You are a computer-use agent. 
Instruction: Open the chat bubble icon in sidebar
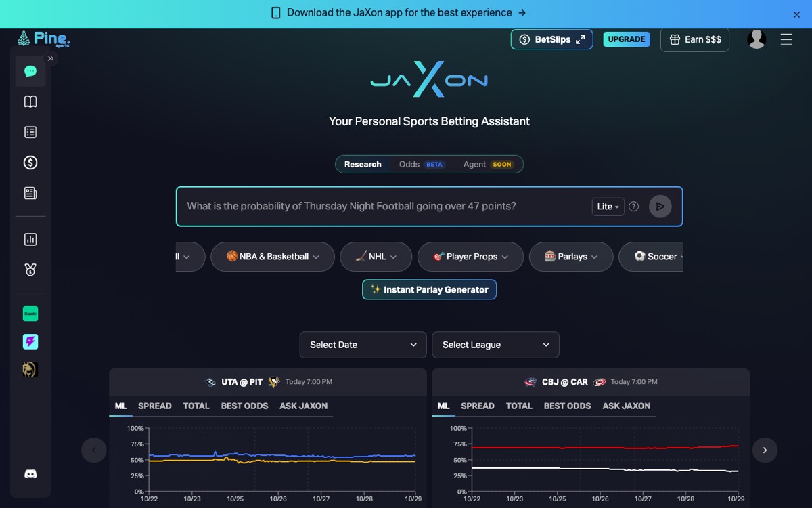pos(30,71)
